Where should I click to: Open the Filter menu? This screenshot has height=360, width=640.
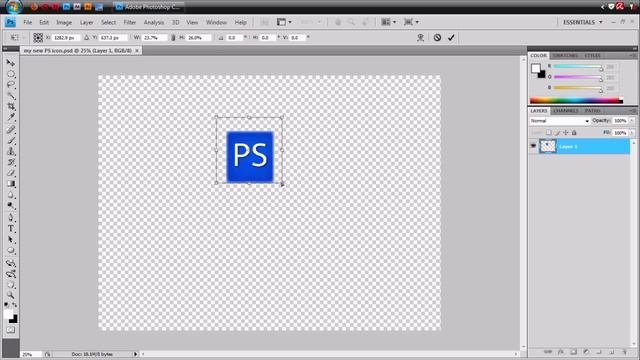[130, 22]
